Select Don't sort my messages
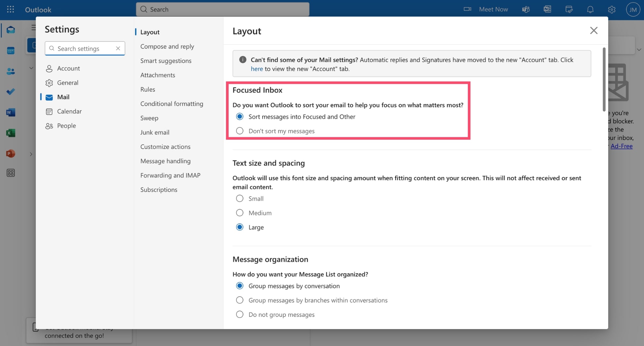The height and width of the screenshot is (346, 644). pyautogui.click(x=240, y=131)
